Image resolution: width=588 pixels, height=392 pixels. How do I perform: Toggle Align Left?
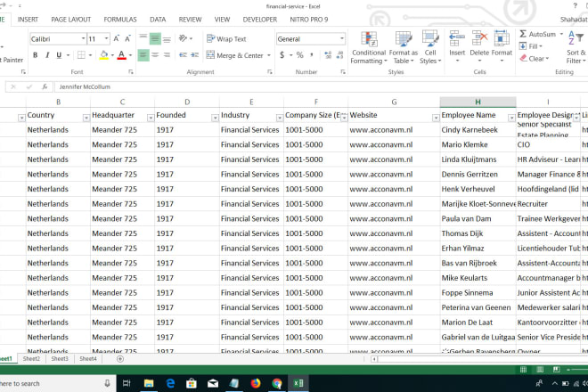click(x=143, y=55)
